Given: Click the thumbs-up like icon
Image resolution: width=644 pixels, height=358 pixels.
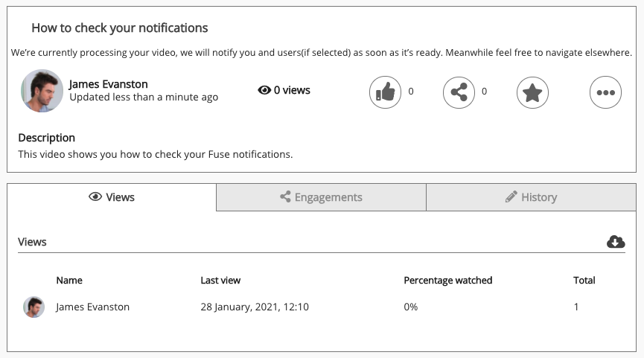Looking at the screenshot, I should tap(385, 92).
